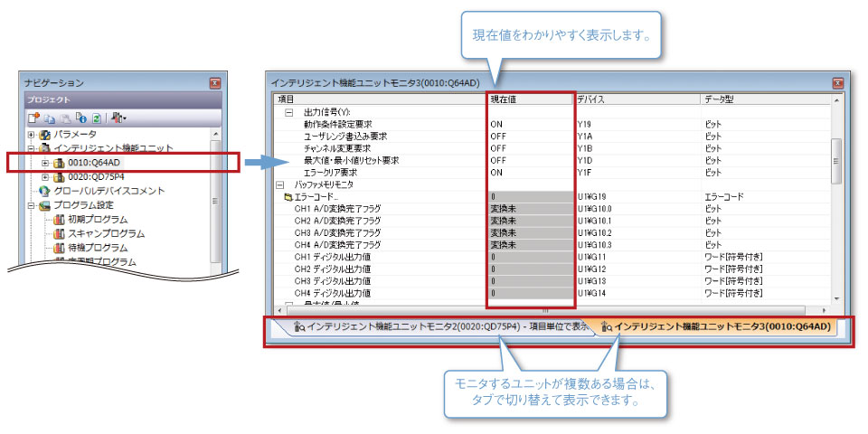The width and height of the screenshot is (868, 434).
Task: Open the 初期プログラム program icon
Action: pos(60,219)
